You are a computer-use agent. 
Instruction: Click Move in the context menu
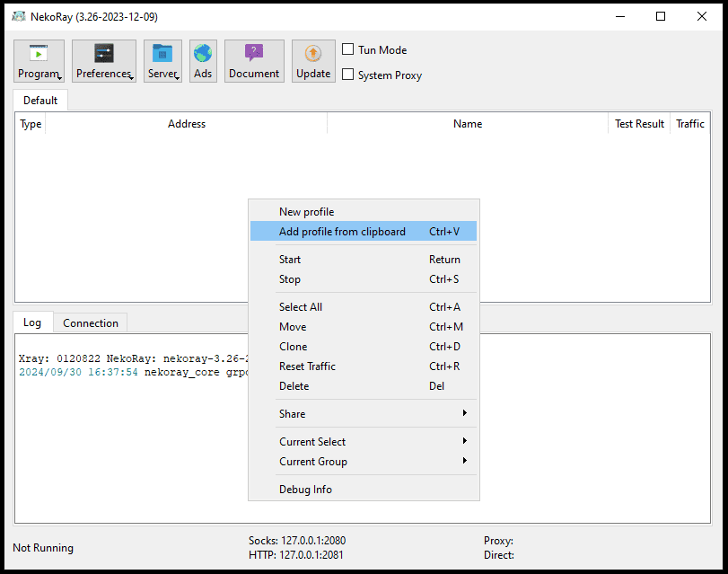click(x=364, y=327)
